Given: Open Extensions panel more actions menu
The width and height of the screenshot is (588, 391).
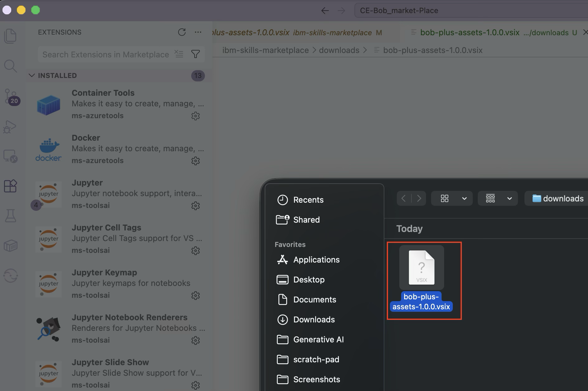Looking at the screenshot, I should click(198, 32).
